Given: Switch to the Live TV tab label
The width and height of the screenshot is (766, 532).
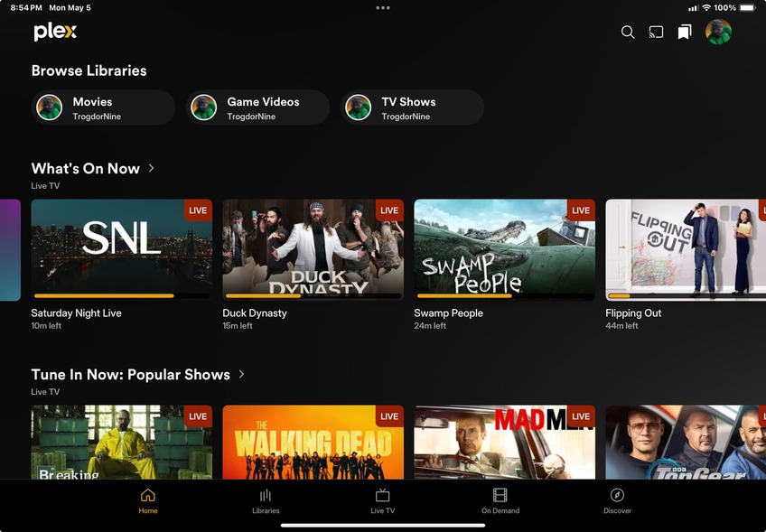Looking at the screenshot, I should point(382,510).
